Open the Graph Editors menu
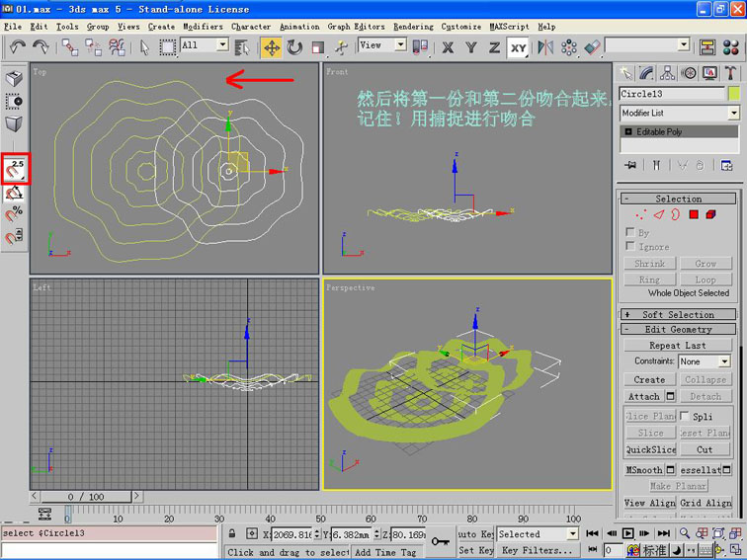The image size is (747, 560). (356, 27)
